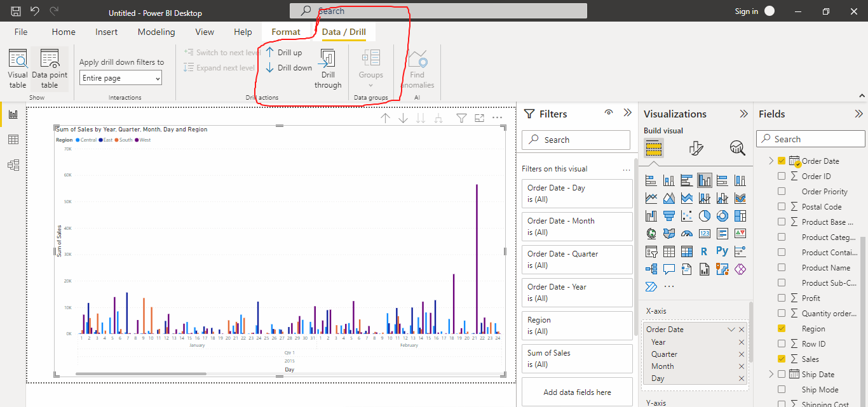Click the chart's horizontal scrollbar

click(141, 374)
